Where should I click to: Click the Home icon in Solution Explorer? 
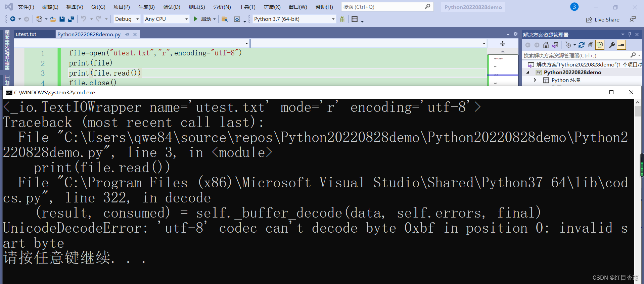[x=546, y=45]
